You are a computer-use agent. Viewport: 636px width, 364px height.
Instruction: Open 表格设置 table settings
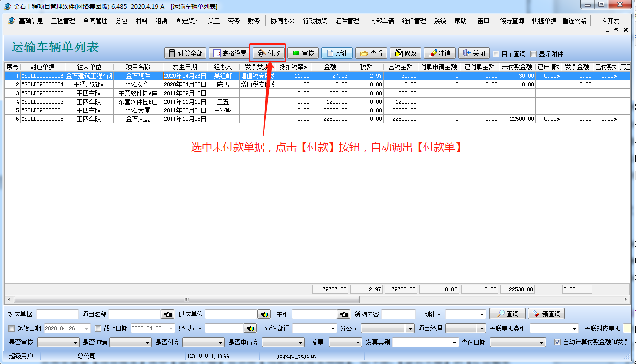229,53
